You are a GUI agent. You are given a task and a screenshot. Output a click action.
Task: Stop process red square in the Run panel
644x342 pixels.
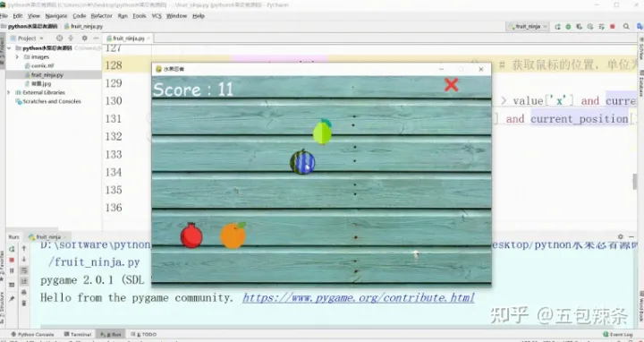12,260
